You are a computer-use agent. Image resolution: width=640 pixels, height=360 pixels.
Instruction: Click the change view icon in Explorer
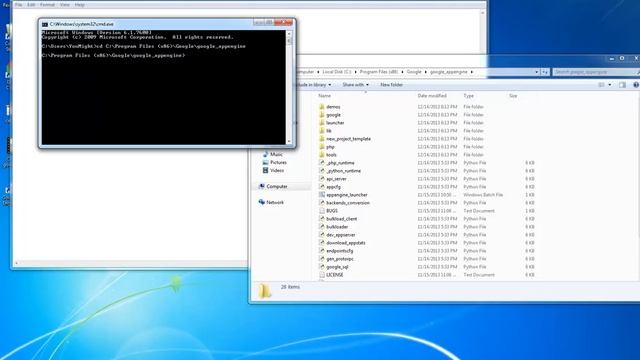601,85
